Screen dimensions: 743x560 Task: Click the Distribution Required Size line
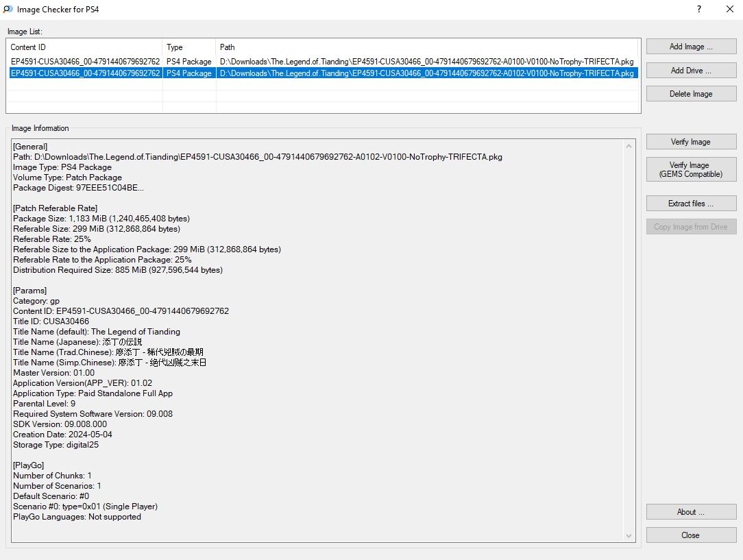[x=117, y=269]
